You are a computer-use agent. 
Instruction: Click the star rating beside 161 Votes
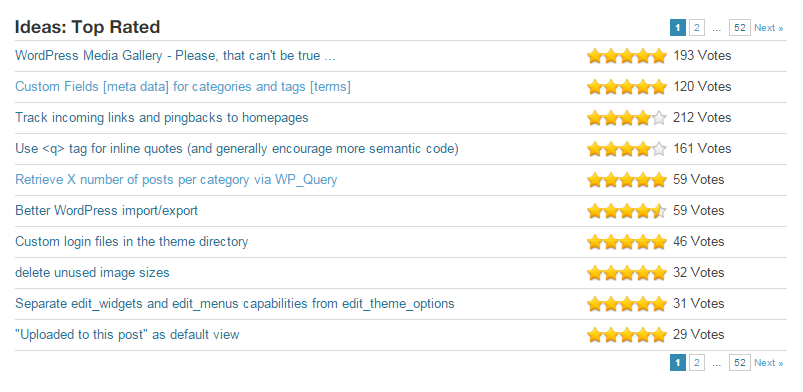click(x=627, y=149)
